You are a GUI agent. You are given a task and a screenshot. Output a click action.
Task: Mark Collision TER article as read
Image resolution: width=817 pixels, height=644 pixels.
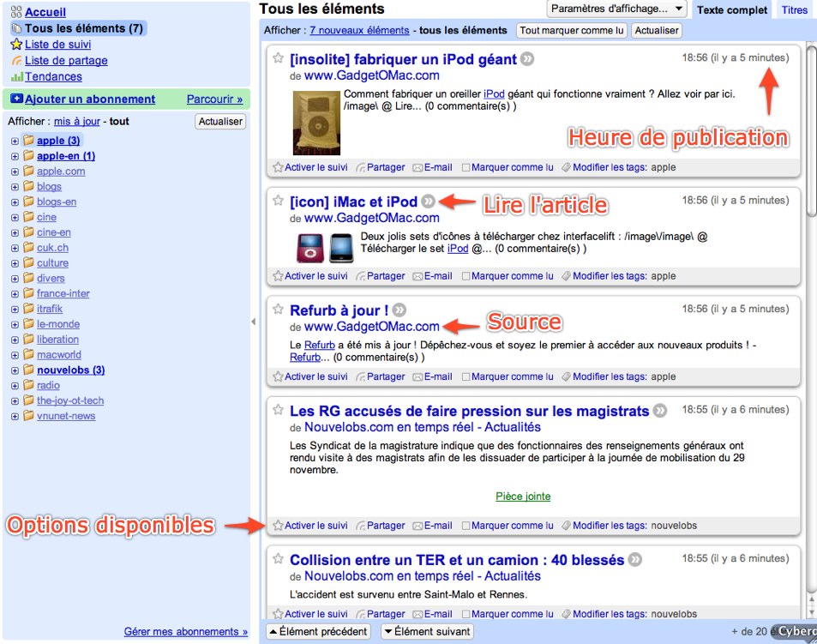[508, 614]
